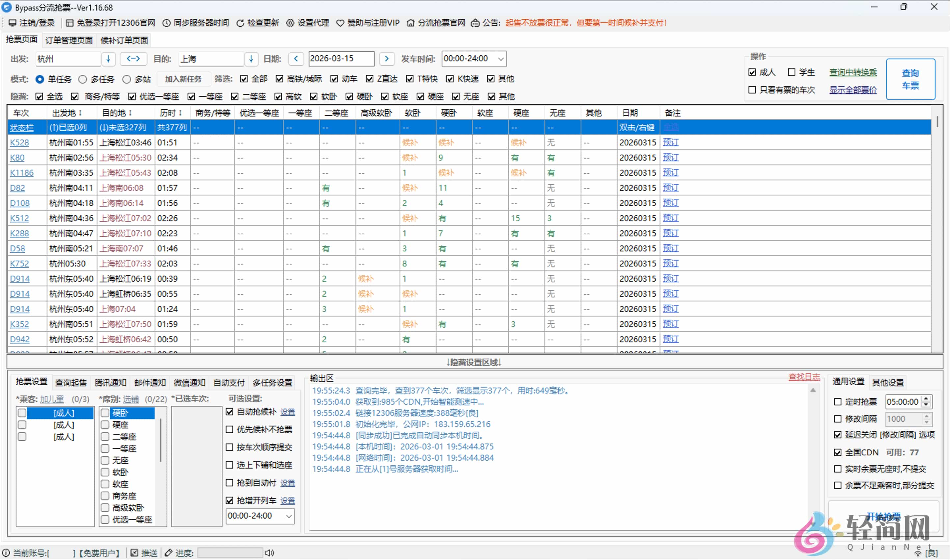This screenshot has height=560, width=950.
Task: Check 只看有票的车次 option
Action: click(752, 90)
